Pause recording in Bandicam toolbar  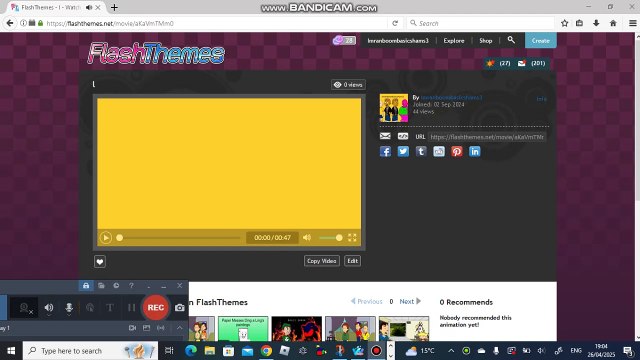(x=131, y=307)
